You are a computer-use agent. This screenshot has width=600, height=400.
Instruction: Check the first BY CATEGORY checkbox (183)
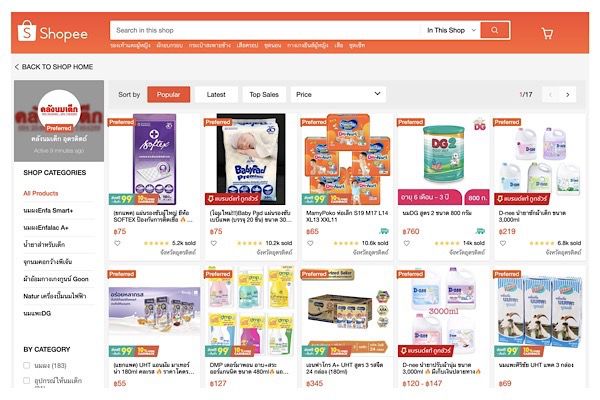point(26,365)
